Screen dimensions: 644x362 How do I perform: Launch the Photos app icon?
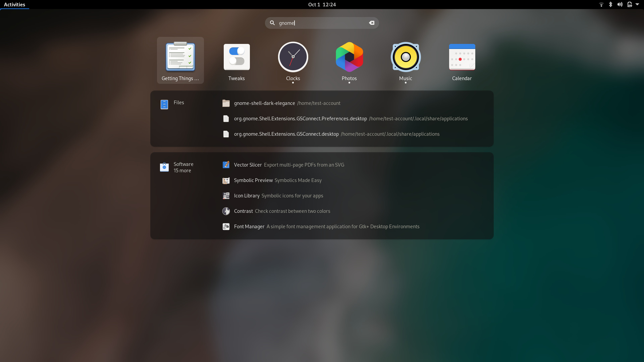349,57
